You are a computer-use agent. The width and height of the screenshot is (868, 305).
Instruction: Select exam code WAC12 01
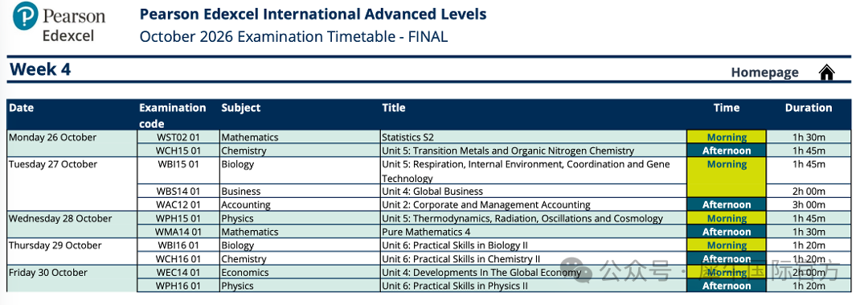(178, 204)
